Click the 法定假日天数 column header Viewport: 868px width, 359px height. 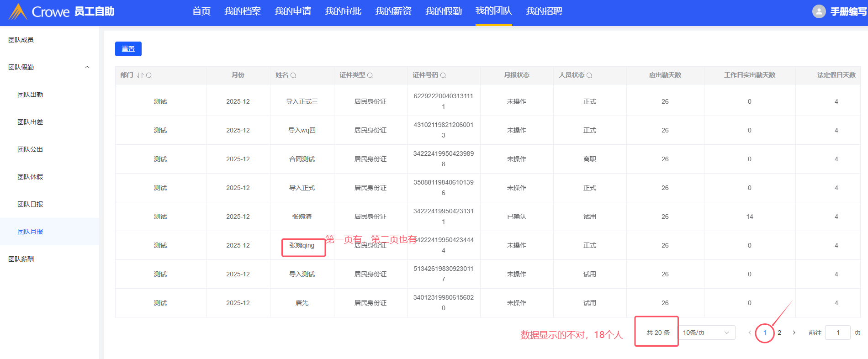coord(836,75)
